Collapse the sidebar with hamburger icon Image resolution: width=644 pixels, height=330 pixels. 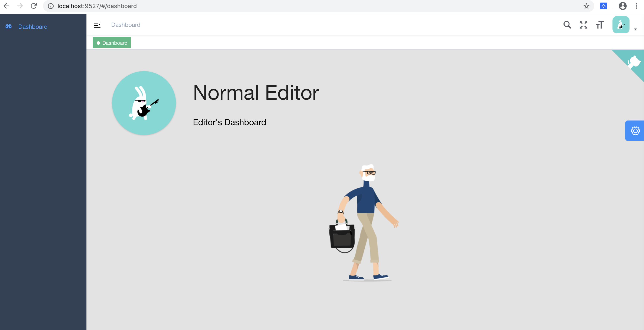(x=97, y=25)
